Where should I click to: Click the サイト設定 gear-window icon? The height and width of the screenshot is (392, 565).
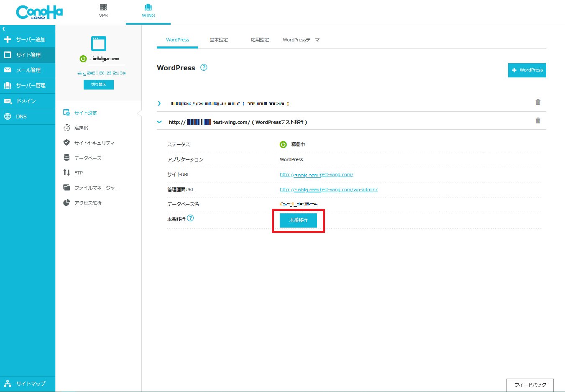pos(66,113)
